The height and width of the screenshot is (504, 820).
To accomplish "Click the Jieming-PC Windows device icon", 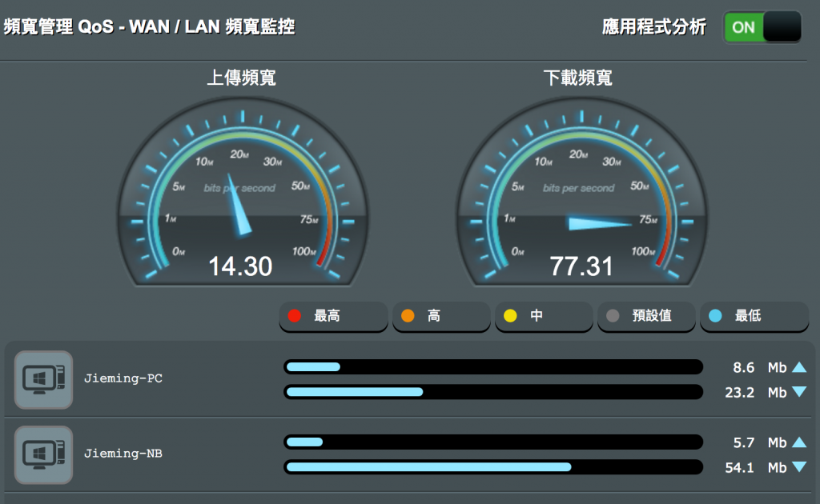I will click(43, 380).
